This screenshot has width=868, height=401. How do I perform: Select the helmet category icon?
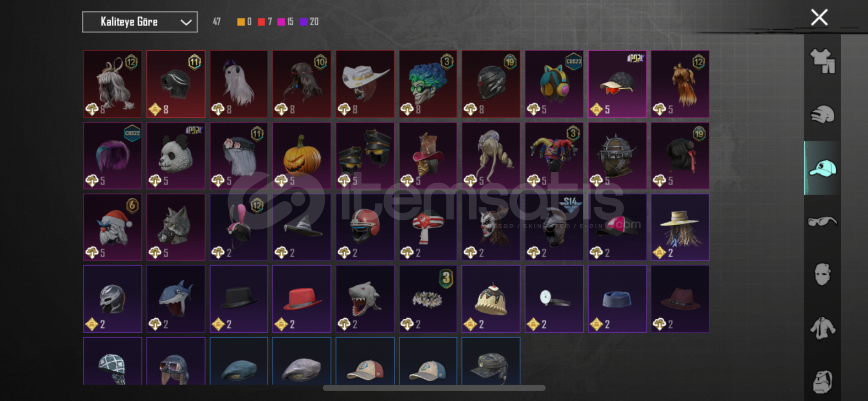pos(822,115)
